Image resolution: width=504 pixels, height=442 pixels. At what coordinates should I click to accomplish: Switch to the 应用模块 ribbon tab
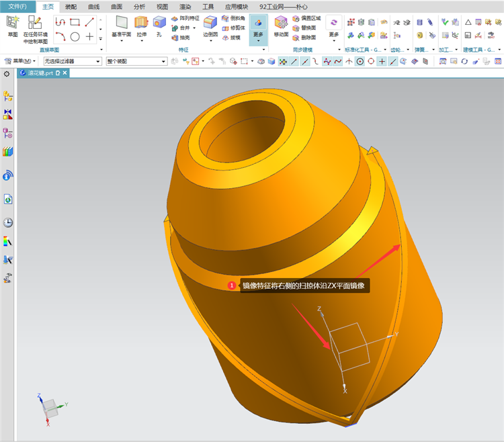[237, 7]
